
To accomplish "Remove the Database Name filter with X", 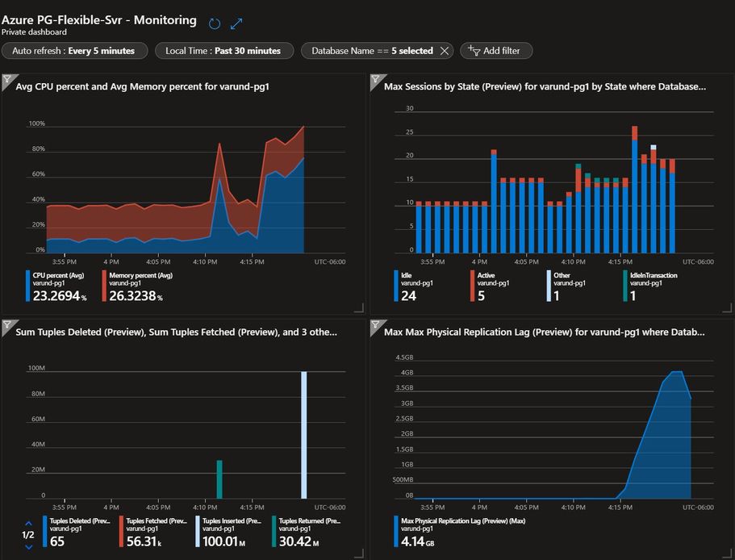I will (445, 51).
